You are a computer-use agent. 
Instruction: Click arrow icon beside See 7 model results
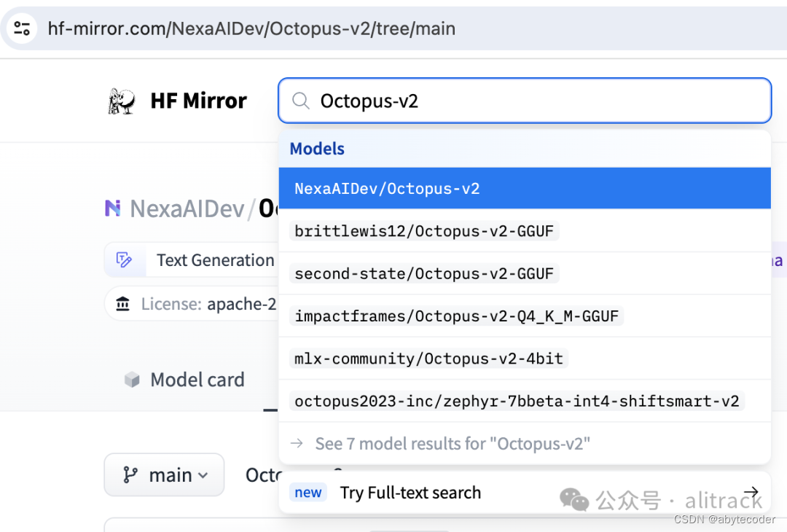pyautogui.click(x=297, y=443)
